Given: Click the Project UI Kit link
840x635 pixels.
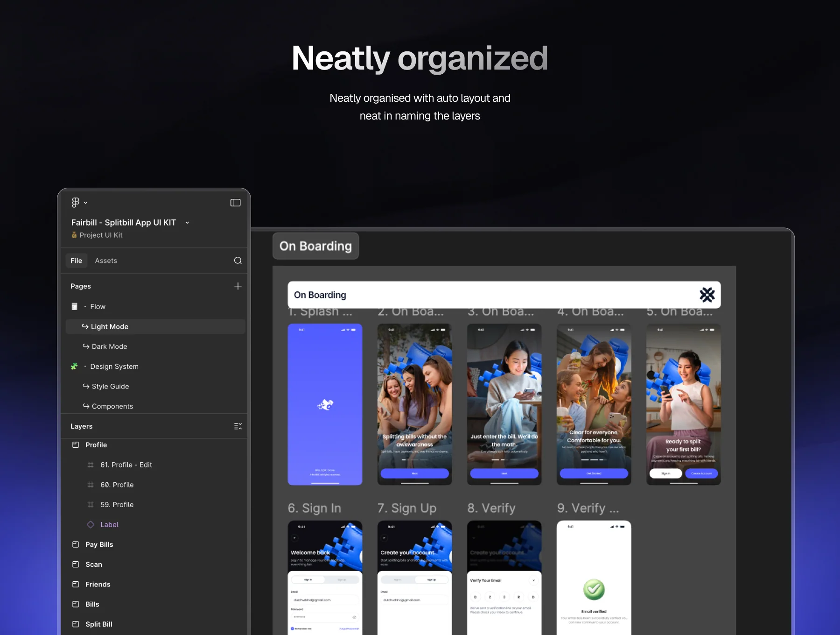Looking at the screenshot, I should (x=97, y=235).
